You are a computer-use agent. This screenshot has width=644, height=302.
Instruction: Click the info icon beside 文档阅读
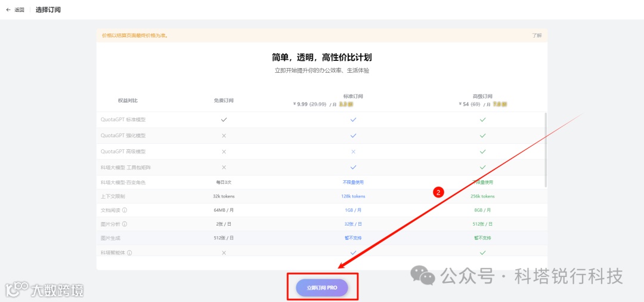click(125, 210)
